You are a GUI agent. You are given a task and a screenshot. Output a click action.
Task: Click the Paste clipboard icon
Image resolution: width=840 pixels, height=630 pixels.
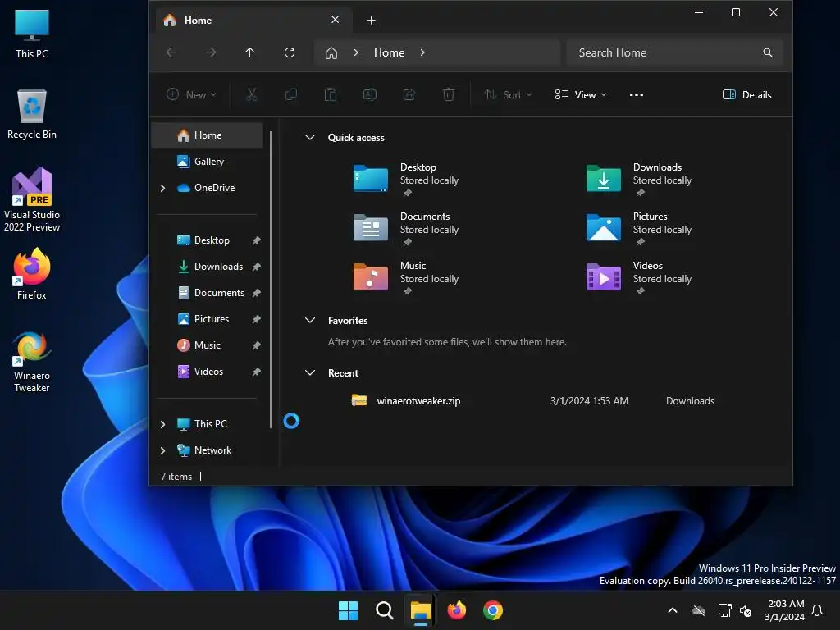click(331, 95)
